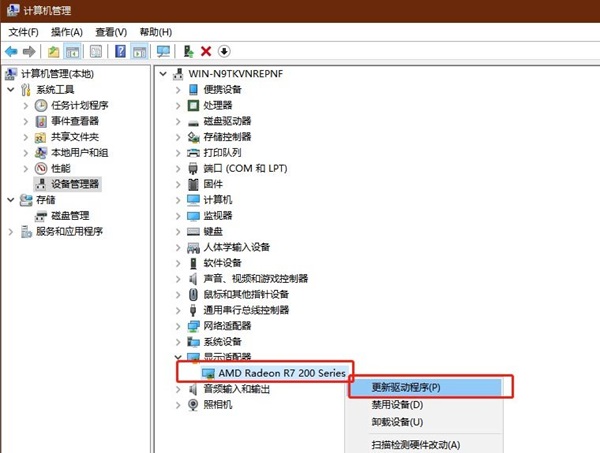The width and height of the screenshot is (600, 453).
Task: Collapse the 存储 tree node
Action: pos(11,200)
